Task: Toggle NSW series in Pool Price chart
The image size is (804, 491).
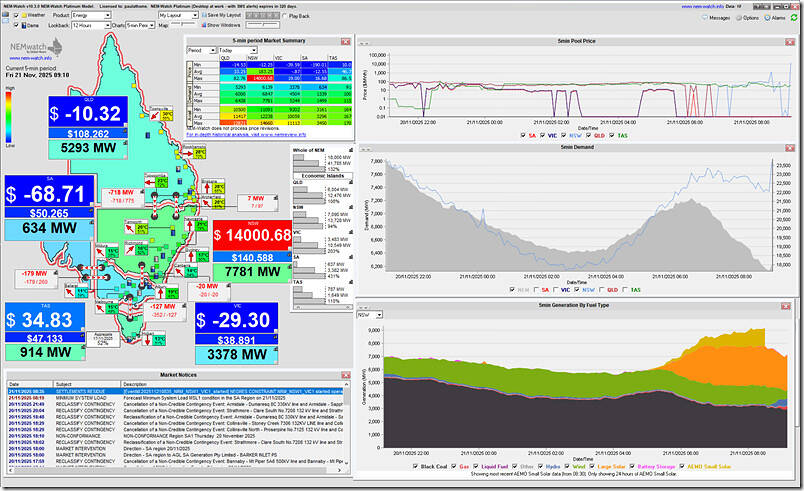Action: (564, 135)
